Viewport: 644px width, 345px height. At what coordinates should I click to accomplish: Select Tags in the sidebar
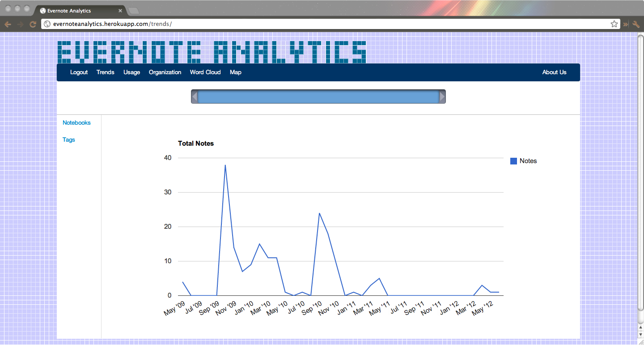coord(69,140)
